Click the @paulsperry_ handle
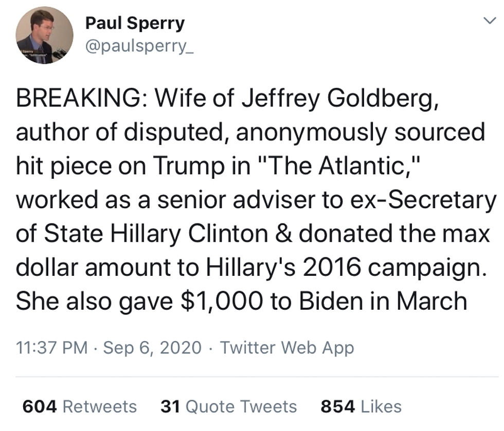The height and width of the screenshot is (431, 504). pyautogui.click(x=138, y=48)
